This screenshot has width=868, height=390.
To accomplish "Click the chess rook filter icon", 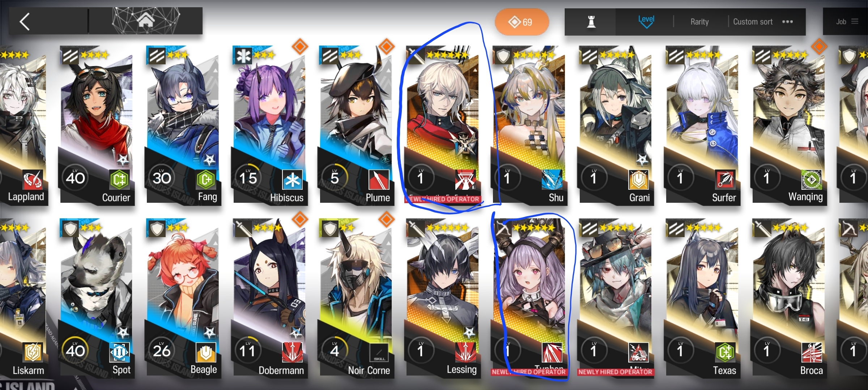I will coord(591,22).
